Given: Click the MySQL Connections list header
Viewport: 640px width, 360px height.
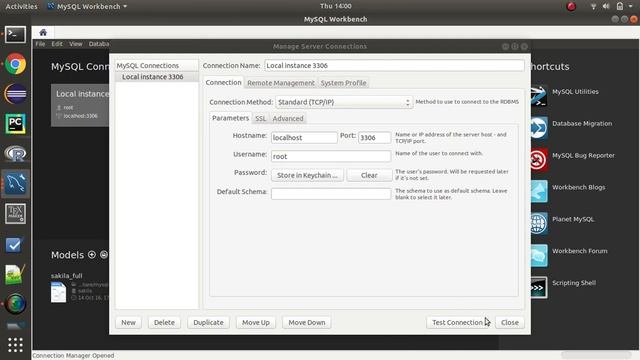Looking at the screenshot, I should (x=157, y=65).
